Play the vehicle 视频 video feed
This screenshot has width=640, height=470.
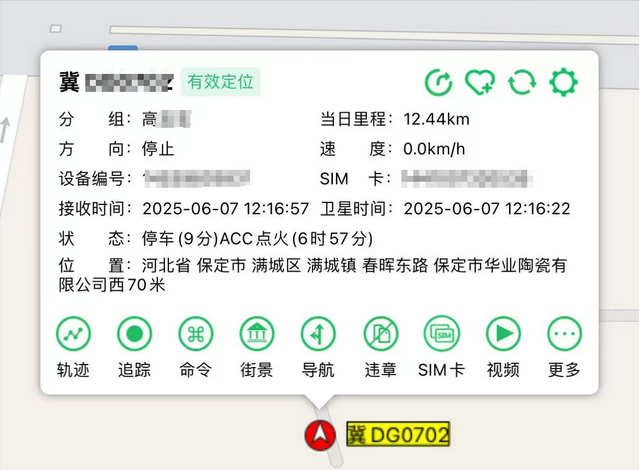503,333
